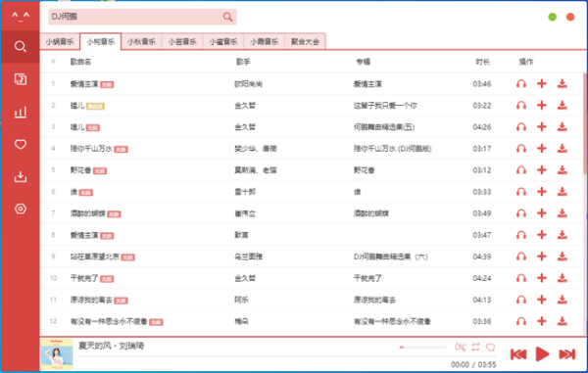Add the 04:24 song to the playlist

(x=542, y=278)
